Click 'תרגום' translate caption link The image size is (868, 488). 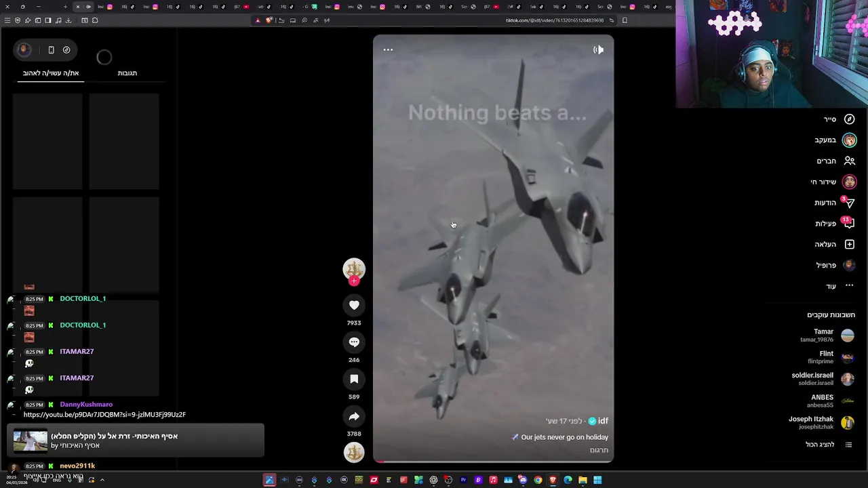(599, 450)
